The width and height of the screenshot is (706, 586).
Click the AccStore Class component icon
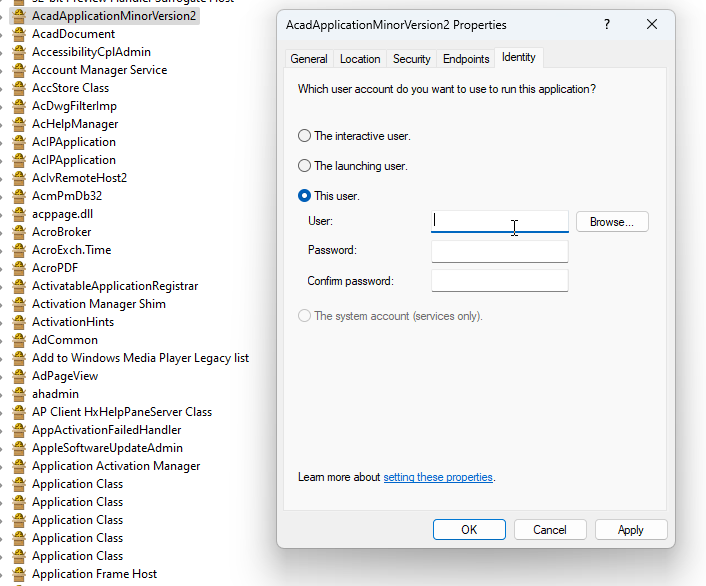(18, 88)
